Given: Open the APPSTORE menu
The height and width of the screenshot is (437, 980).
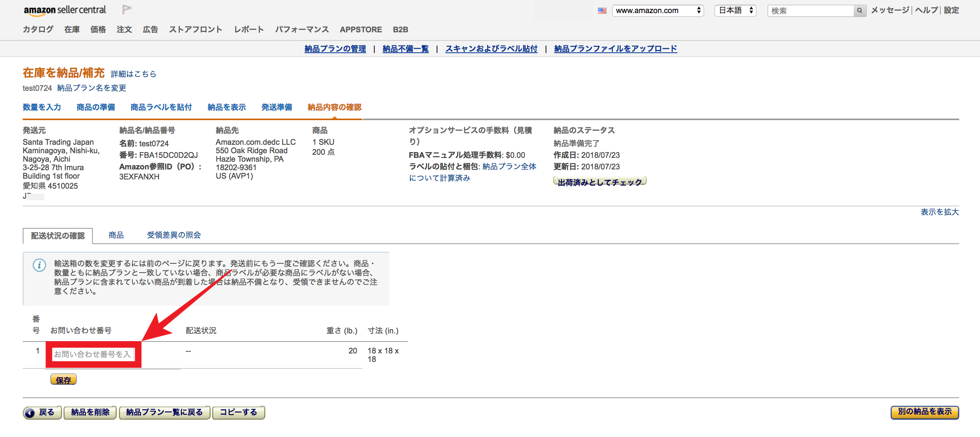Looking at the screenshot, I should 361,30.
